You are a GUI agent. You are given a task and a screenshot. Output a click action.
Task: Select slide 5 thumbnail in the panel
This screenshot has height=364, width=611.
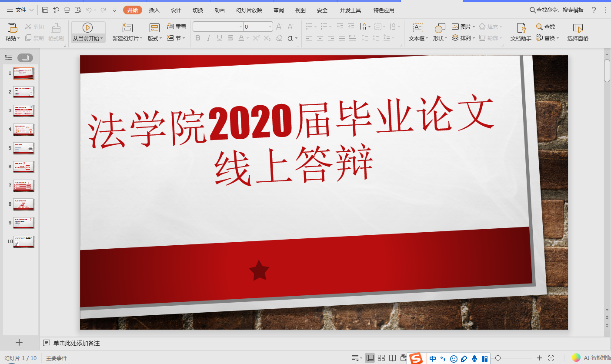23,148
